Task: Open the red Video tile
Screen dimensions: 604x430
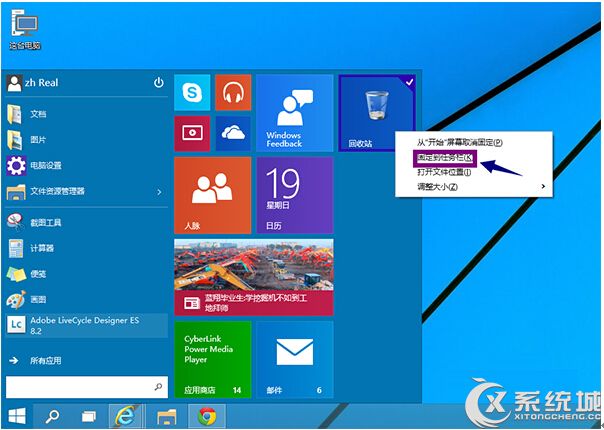Action: coord(191,132)
